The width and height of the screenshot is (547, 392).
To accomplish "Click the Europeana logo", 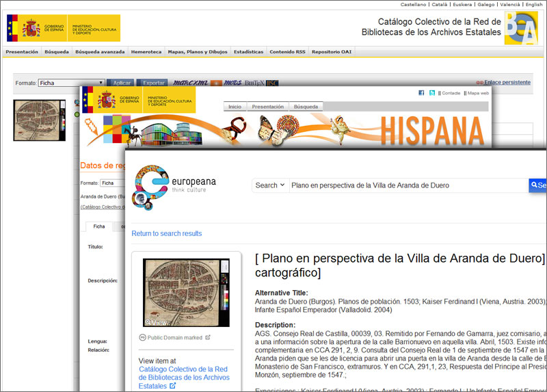I will [x=174, y=187].
